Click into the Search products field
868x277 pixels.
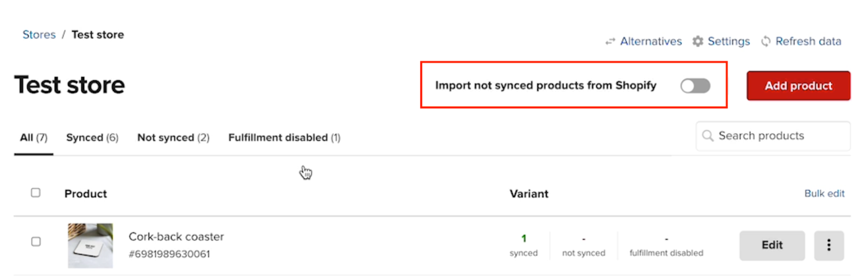point(776,136)
